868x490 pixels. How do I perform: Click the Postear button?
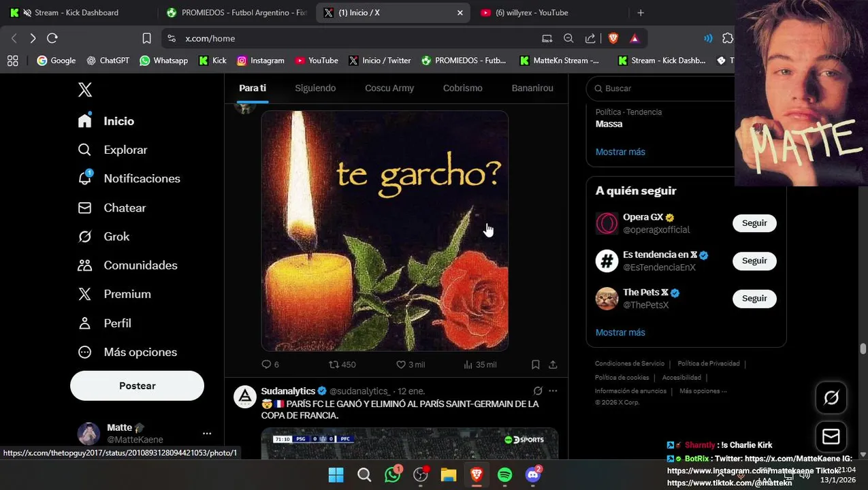click(x=137, y=386)
